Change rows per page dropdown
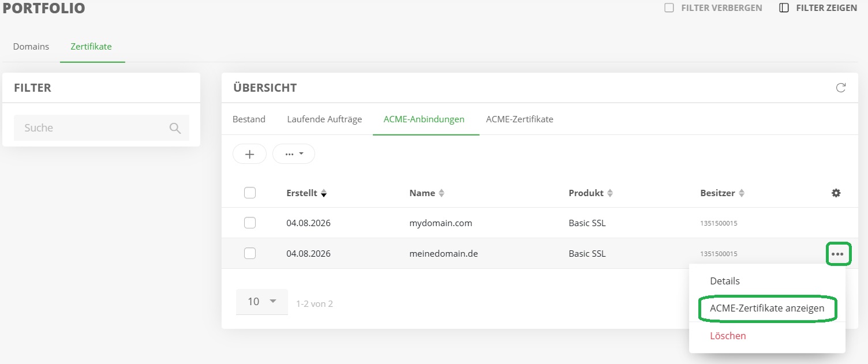868x364 pixels. 262,302
